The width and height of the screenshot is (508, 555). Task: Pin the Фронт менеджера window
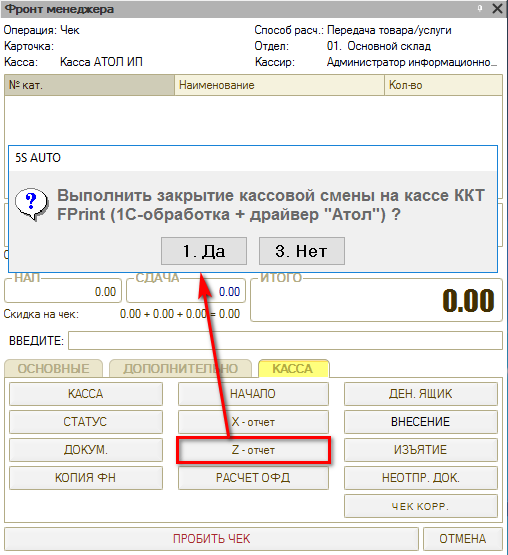coord(480,8)
